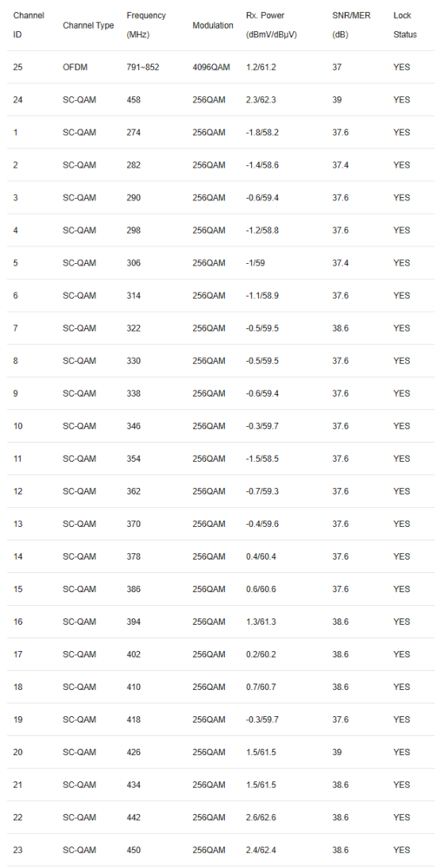Click the Frequency (MHz) column header

pyautogui.click(x=146, y=25)
